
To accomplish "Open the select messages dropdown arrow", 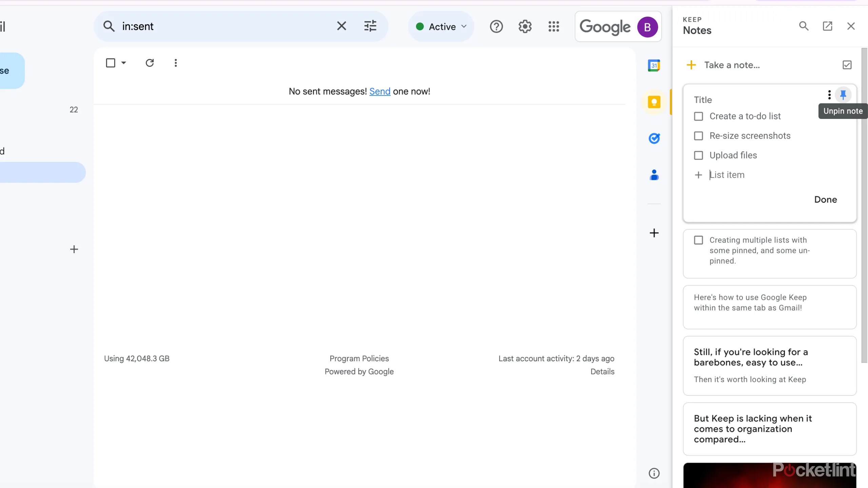I will tap(123, 63).
